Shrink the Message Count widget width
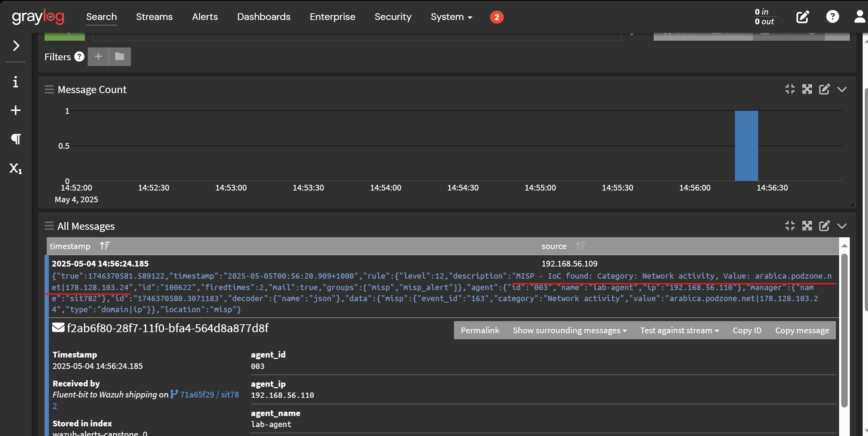 (x=790, y=89)
